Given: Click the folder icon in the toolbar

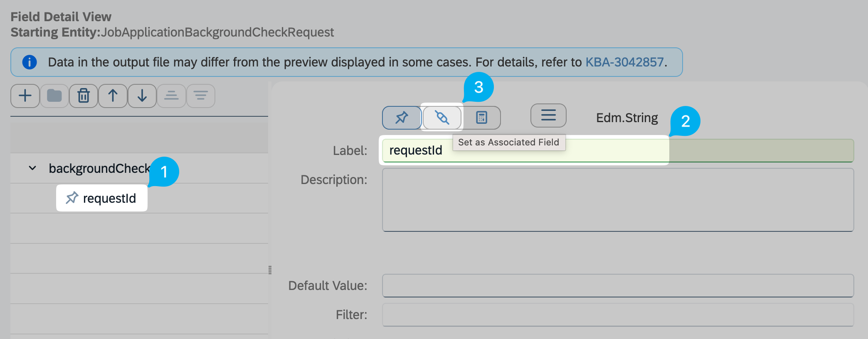Looking at the screenshot, I should click(x=54, y=96).
